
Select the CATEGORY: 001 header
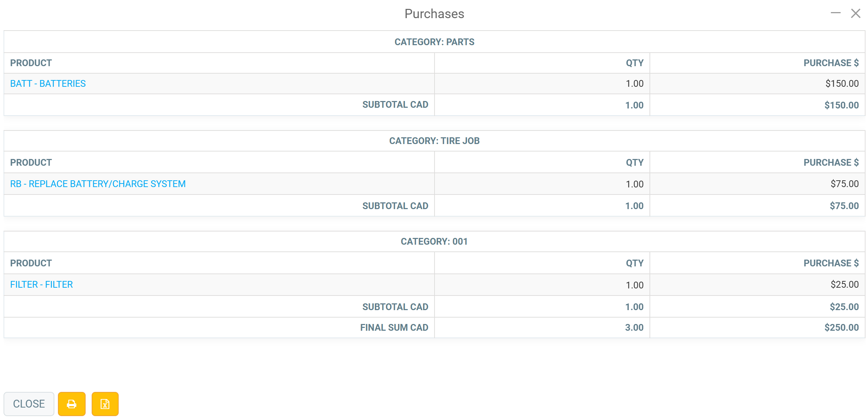coord(434,241)
